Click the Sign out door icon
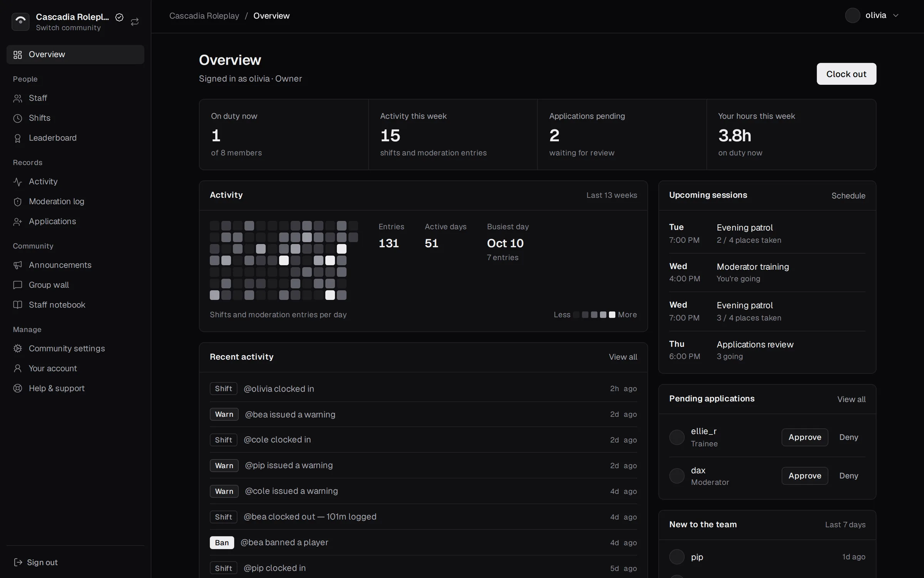This screenshot has width=924, height=578. 18,562
